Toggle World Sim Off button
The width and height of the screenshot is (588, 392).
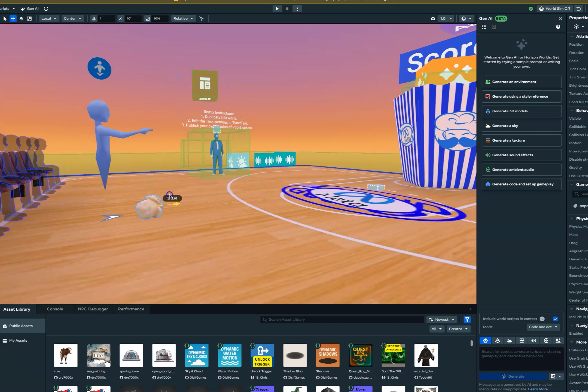[555, 8]
